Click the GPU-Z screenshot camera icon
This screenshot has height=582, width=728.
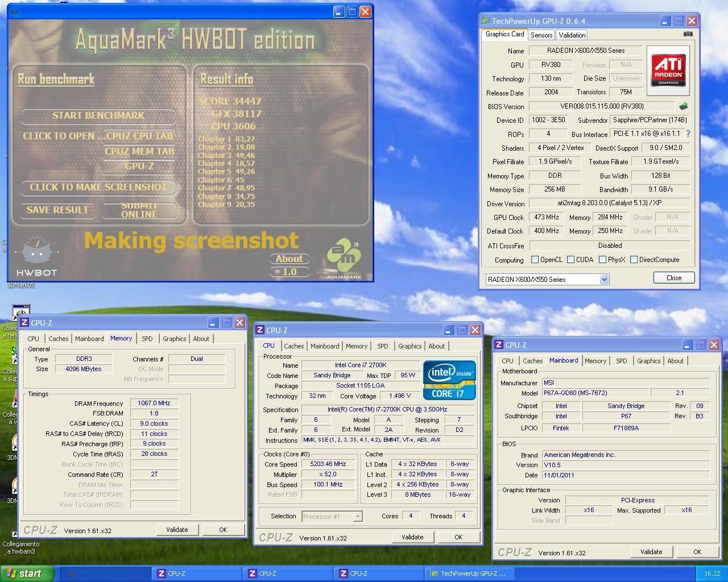tap(688, 34)
